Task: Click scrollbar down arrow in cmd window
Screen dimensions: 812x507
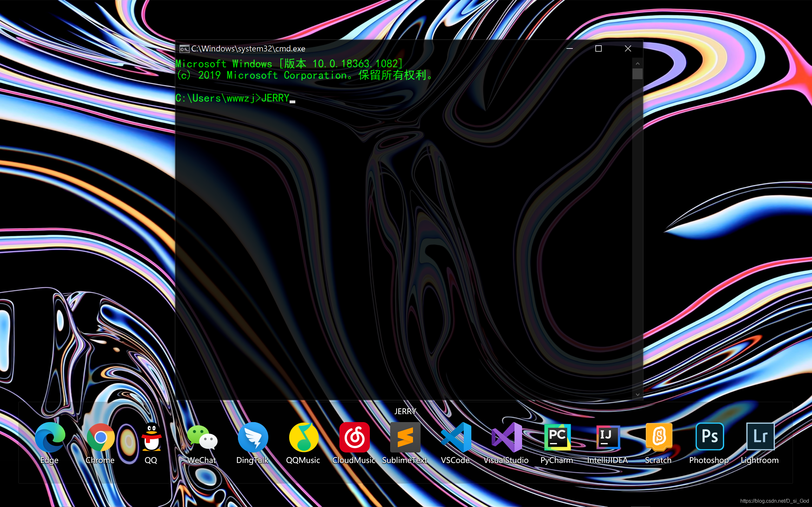Action: (638, 395)
